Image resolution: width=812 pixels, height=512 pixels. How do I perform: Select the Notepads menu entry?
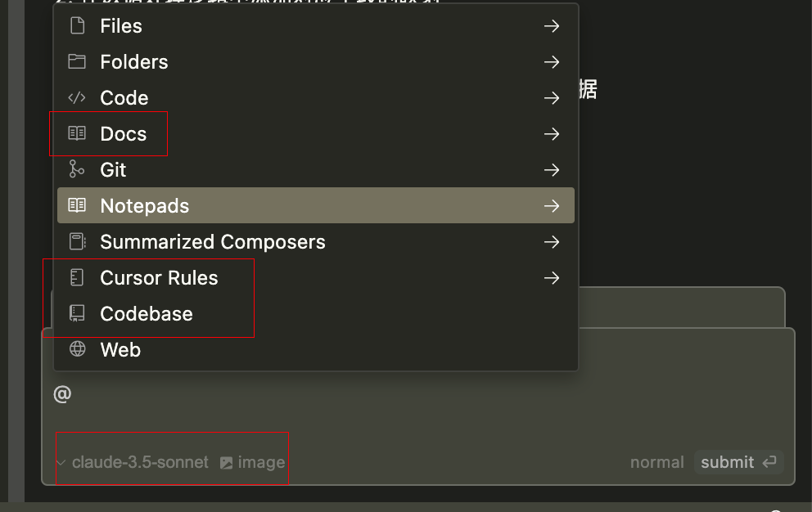(x=316, y=205)
